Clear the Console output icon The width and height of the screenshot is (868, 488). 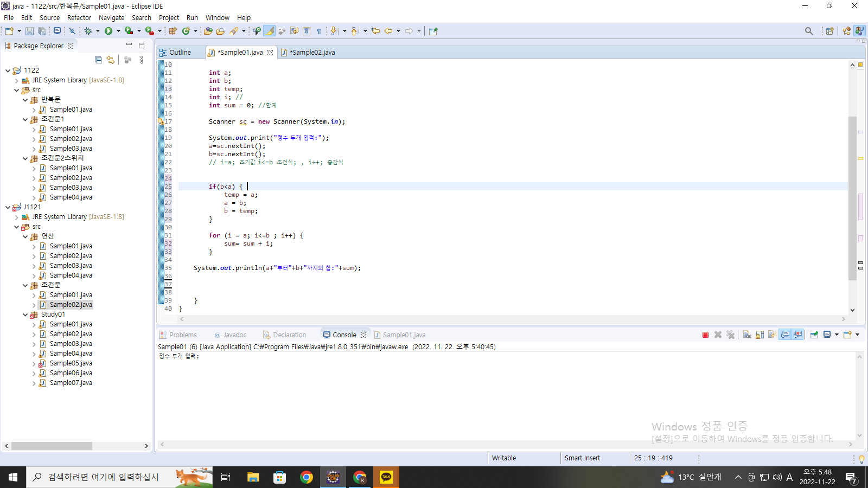747,335
